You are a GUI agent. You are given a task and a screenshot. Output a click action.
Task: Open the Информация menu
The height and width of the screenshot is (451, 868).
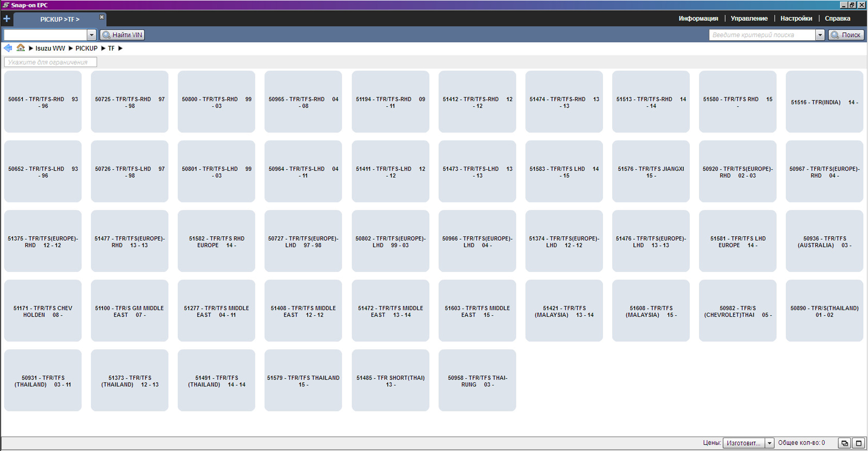(698, 18)
